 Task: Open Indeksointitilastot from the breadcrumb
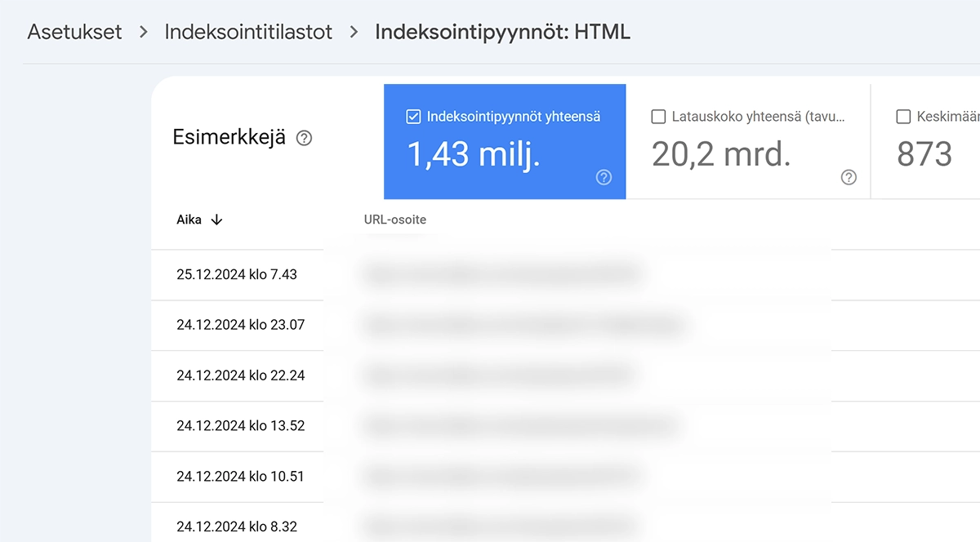pyautogui.click(x=247, y=32)
